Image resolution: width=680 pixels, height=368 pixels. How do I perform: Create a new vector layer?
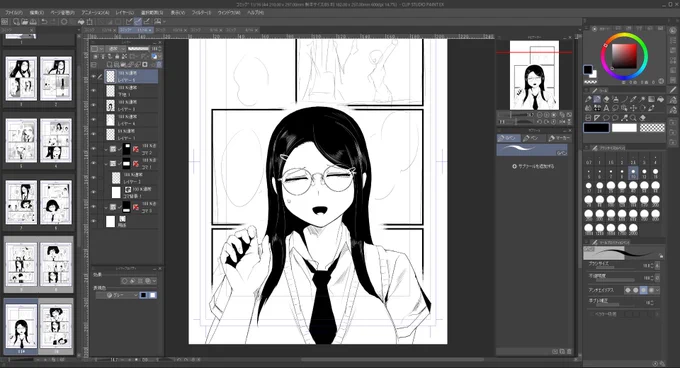(116, 65)
